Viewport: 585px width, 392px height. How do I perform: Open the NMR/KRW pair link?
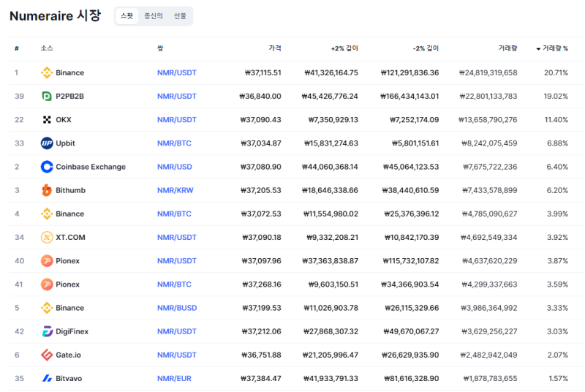(x=175, y=190)
